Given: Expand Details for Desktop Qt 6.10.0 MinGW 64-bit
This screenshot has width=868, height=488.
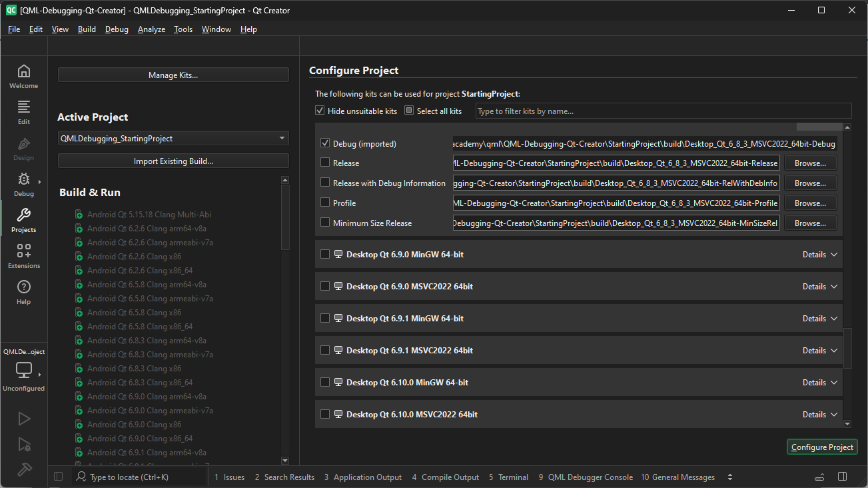Looking at the screenshot, I should click(x=819, y=382).
